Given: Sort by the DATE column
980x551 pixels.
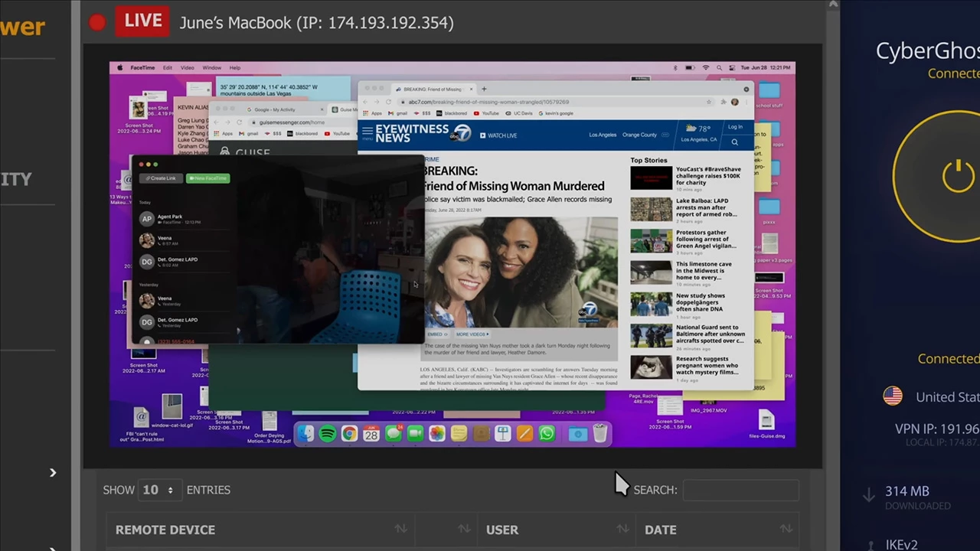Looking at the screenshot, I should (719, 530).
